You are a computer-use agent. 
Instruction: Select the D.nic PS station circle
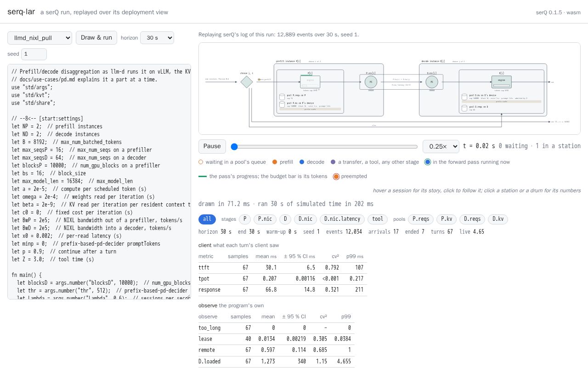431,82
